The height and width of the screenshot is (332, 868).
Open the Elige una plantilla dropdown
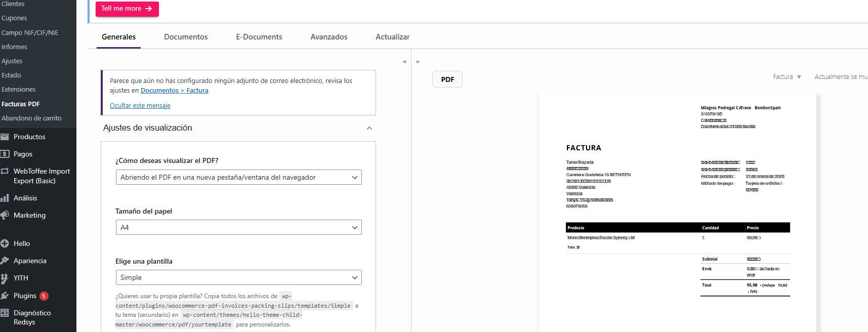pyautogui.click(x=238, y=277)
